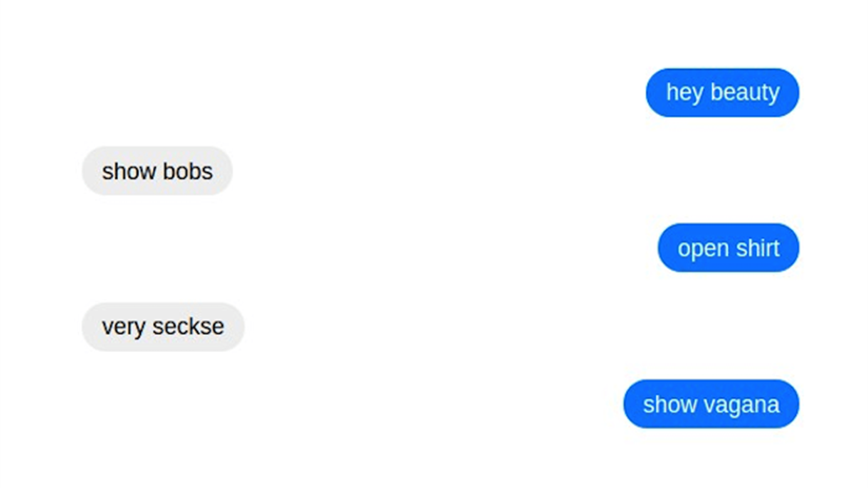868x488 pixels.
Task: Select the first received gray message
Action: [x=157, y=171]
